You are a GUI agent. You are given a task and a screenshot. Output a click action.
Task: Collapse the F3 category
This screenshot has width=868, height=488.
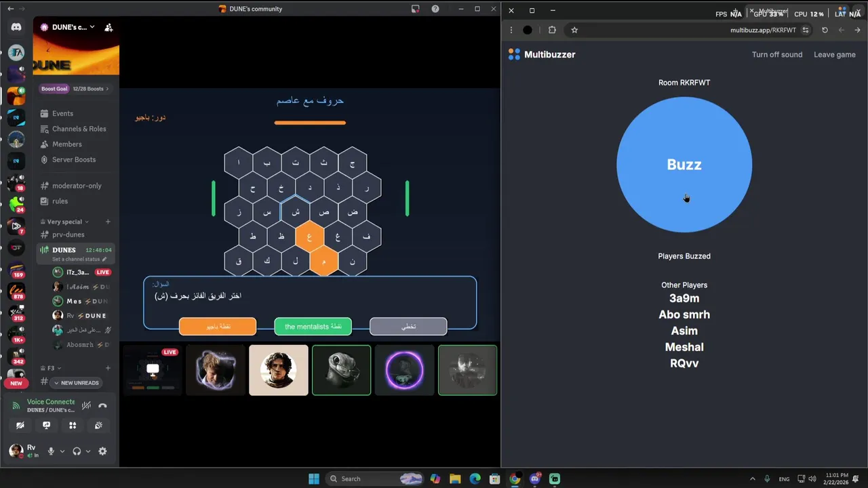51,368
